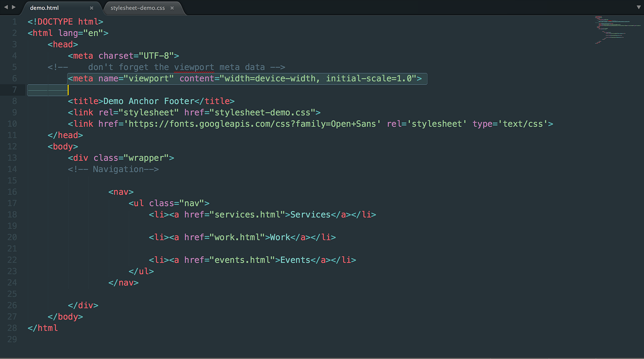
Task: Click the closing </body> tag
Action: (65, 317)
